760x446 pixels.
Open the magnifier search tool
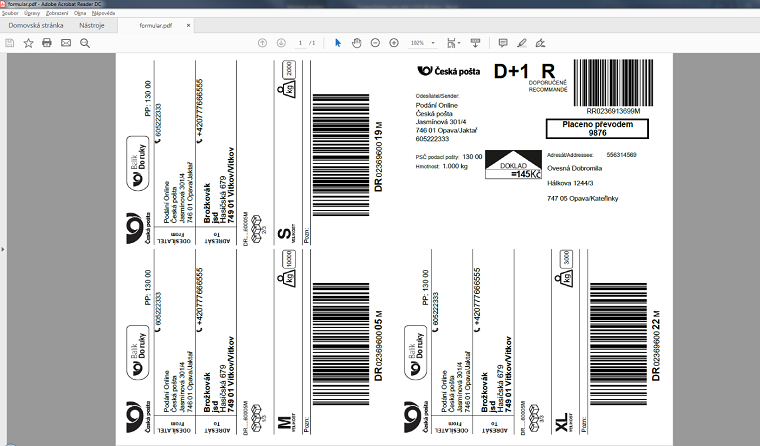pyautogui.click(x=85, y=43)
